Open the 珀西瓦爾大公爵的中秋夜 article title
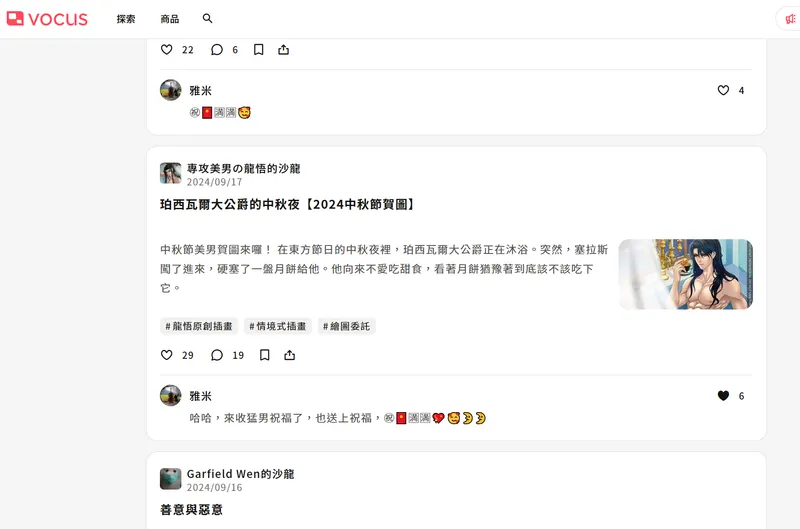This screenshot has width=800, height=529. (289, 205)
